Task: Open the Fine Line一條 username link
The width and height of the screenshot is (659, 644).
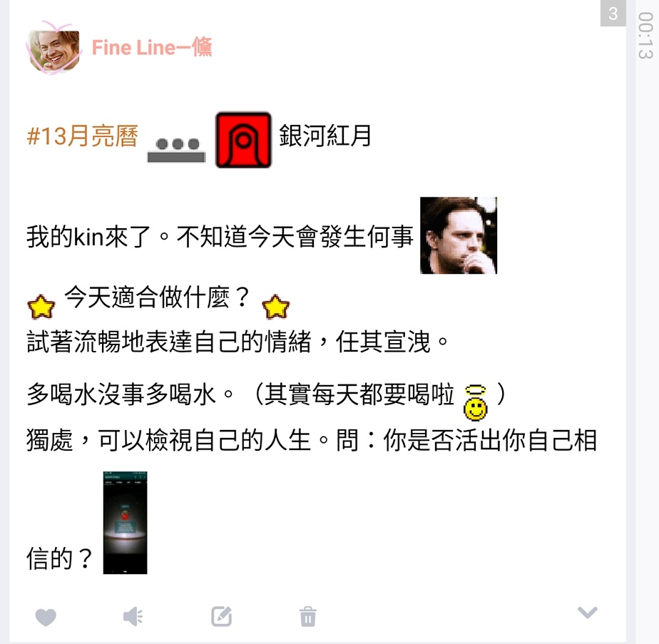Action: 152,47
